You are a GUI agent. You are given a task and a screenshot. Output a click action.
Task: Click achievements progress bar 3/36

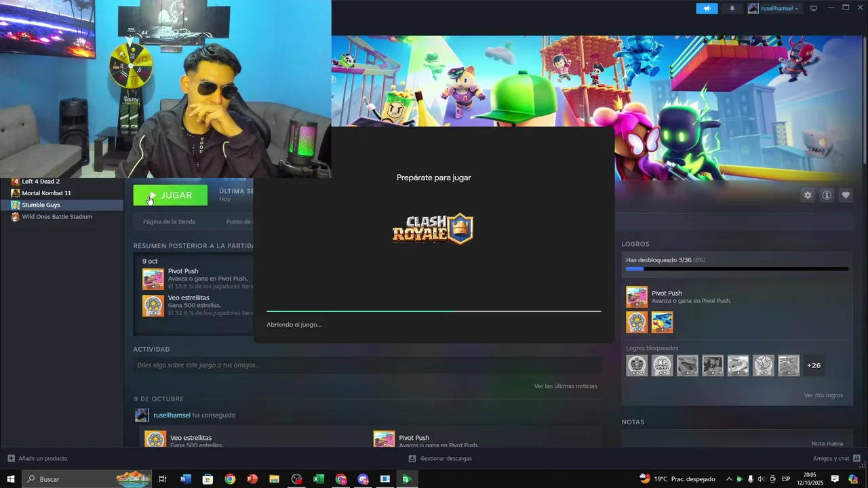[x=737, y=269]
